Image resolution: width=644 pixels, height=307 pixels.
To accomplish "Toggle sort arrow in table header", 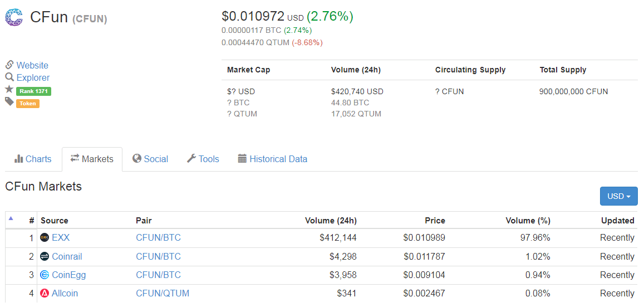I will point(11,218).
